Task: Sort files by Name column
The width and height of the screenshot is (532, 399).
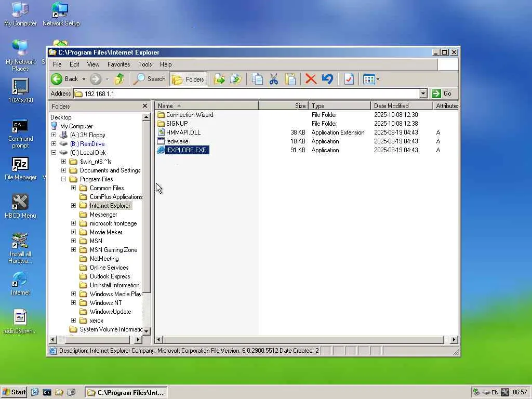Action: [x=207, y=106]
